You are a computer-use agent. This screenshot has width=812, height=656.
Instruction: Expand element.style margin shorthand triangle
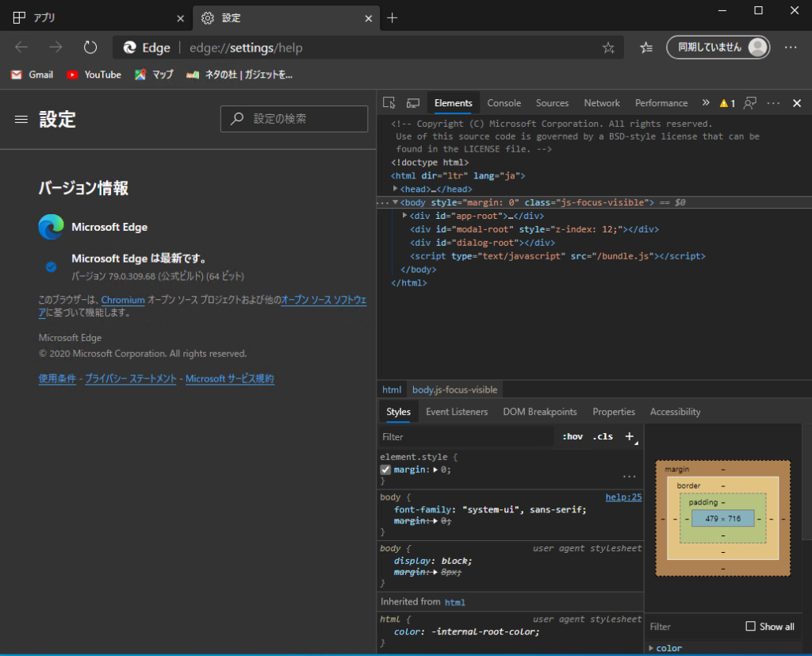click(x=435, y=470)
